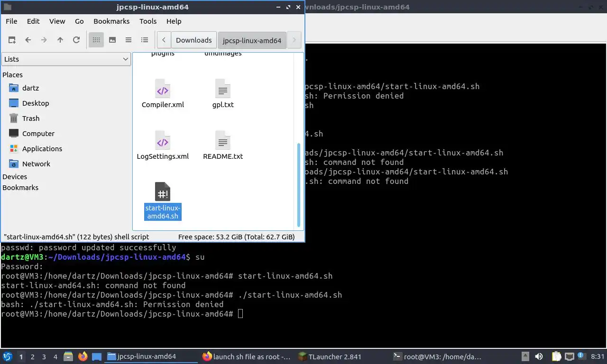Open the View menu
Screen dimensions: 607x364
[x=57, y=21]
